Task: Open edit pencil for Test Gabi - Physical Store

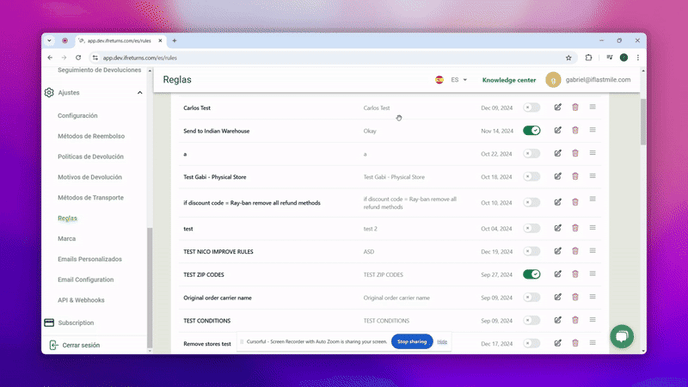Action: [x=558, y=176]
